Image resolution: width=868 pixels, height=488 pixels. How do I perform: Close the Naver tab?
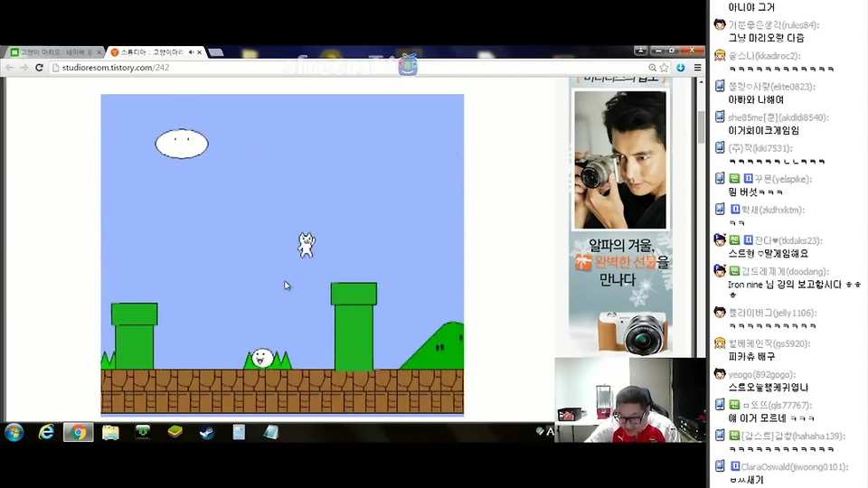pos(99,52)
